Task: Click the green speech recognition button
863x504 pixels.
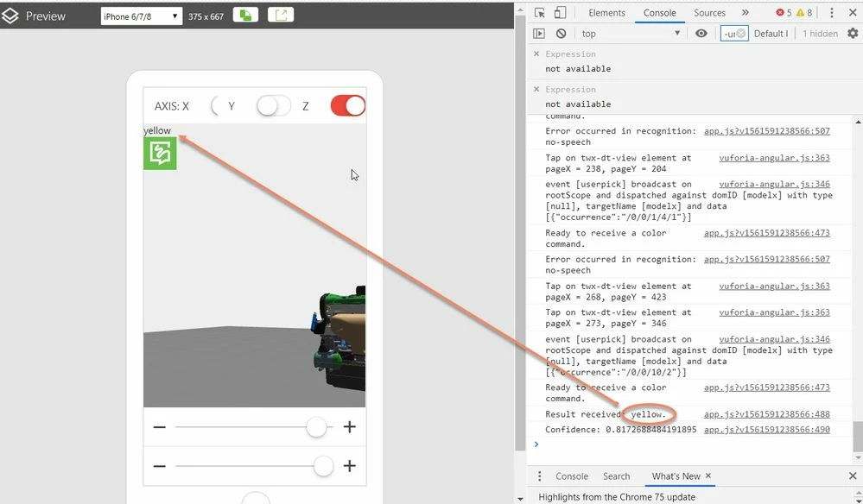Action: pos(160,154)
